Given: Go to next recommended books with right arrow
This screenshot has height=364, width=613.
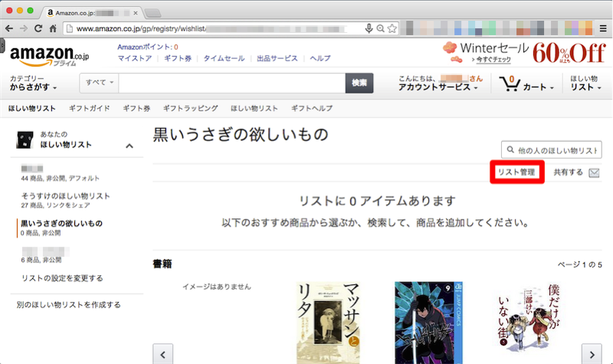Looking at the screenshot, I should (x=592, y=354).
